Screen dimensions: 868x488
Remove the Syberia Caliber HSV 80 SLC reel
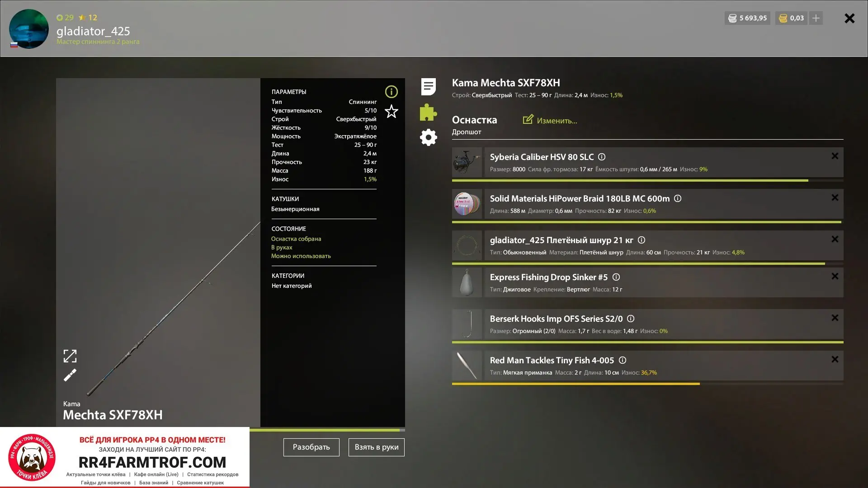coord(835,156)
